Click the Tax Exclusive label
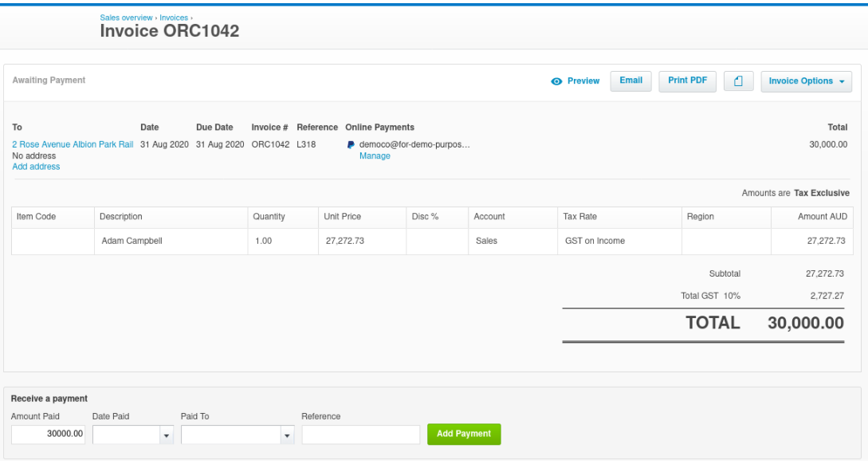The image size is (868, 464). point(822,193)
